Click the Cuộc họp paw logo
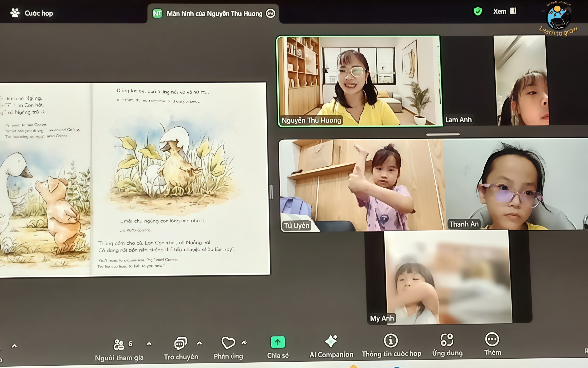 click(x=15, y=13)
